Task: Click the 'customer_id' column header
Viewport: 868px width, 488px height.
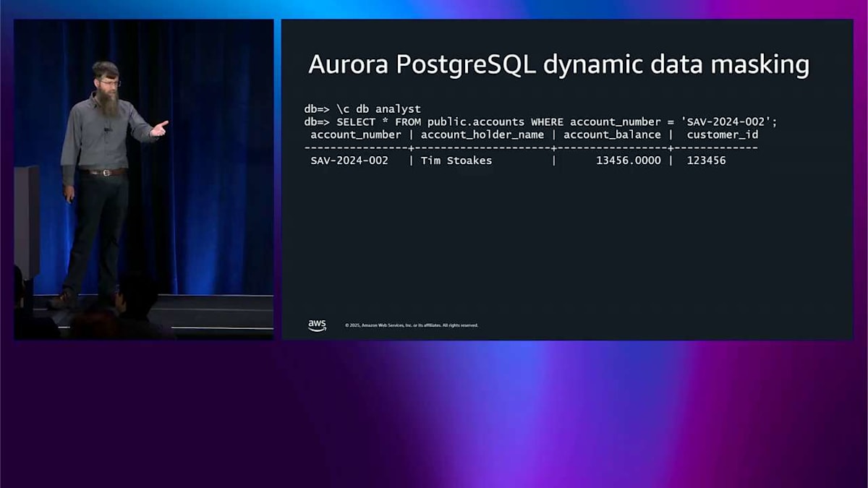Action: pos(723,135)
